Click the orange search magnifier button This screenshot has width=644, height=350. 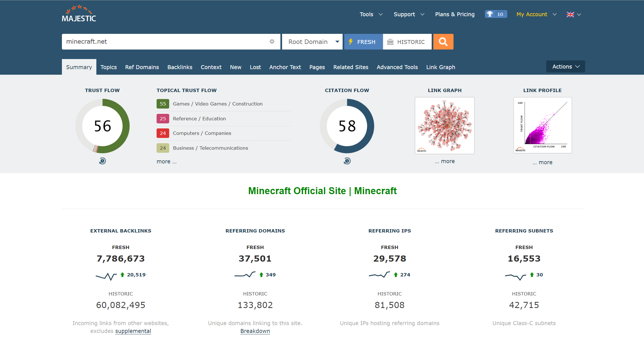pyautogui.click(x=443, y=42)
